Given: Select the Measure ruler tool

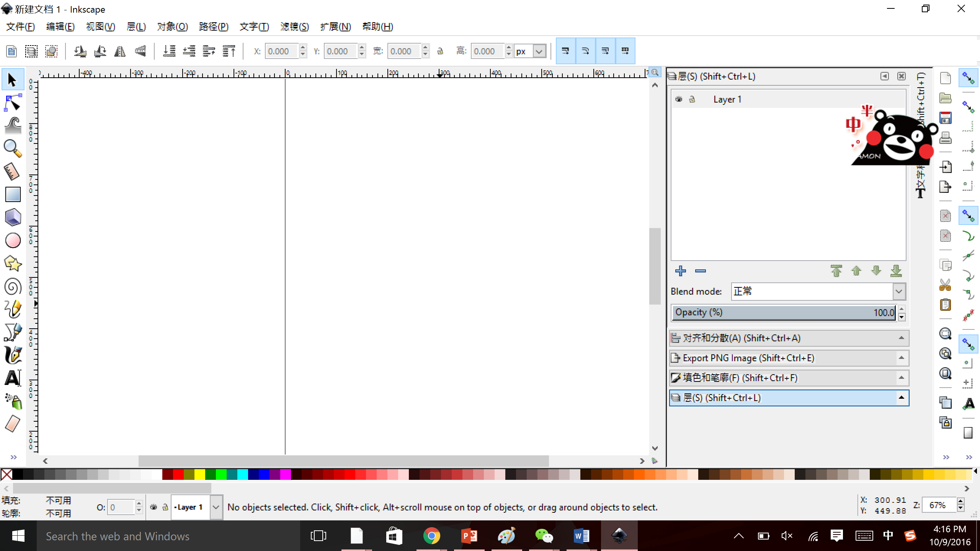Looking at the screenshot, I should (13, 171).
